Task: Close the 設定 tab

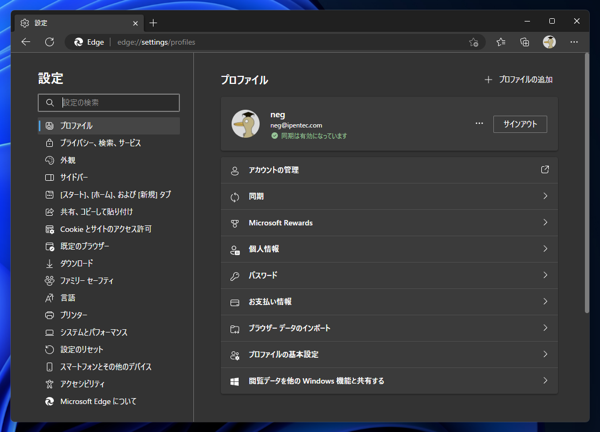Action: pyautogui.click(x=135, y=23)
